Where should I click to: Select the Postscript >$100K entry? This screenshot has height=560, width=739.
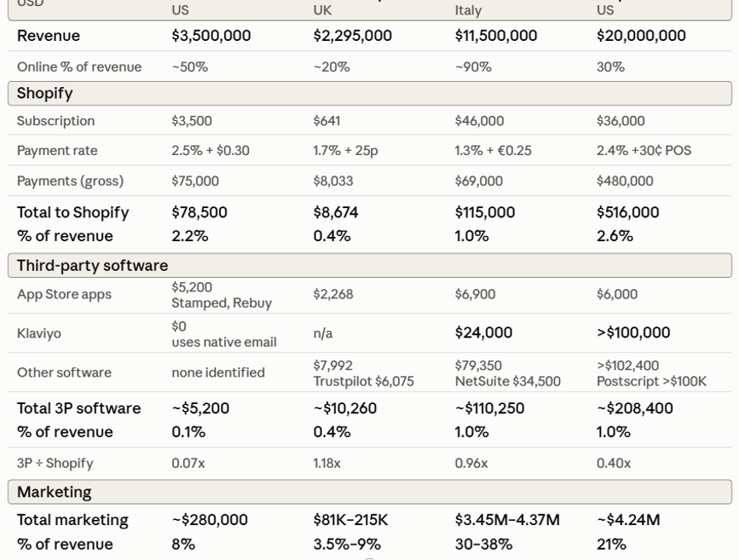tap(651, 381)
